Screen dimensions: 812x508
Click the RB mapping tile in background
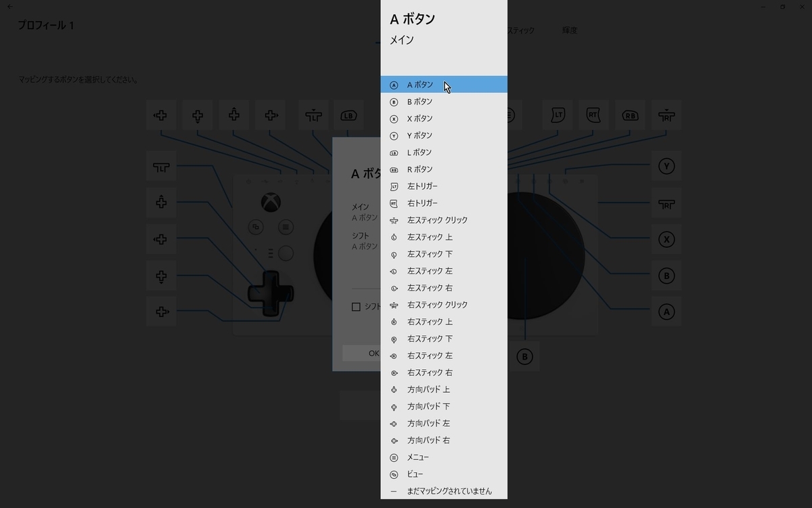tap(630, 115)
